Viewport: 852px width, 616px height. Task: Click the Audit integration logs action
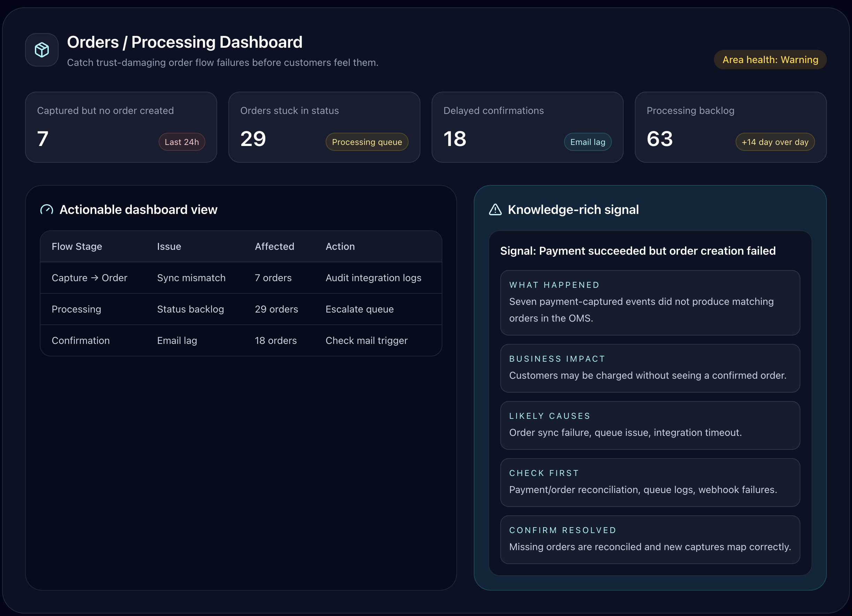point(373,278)
